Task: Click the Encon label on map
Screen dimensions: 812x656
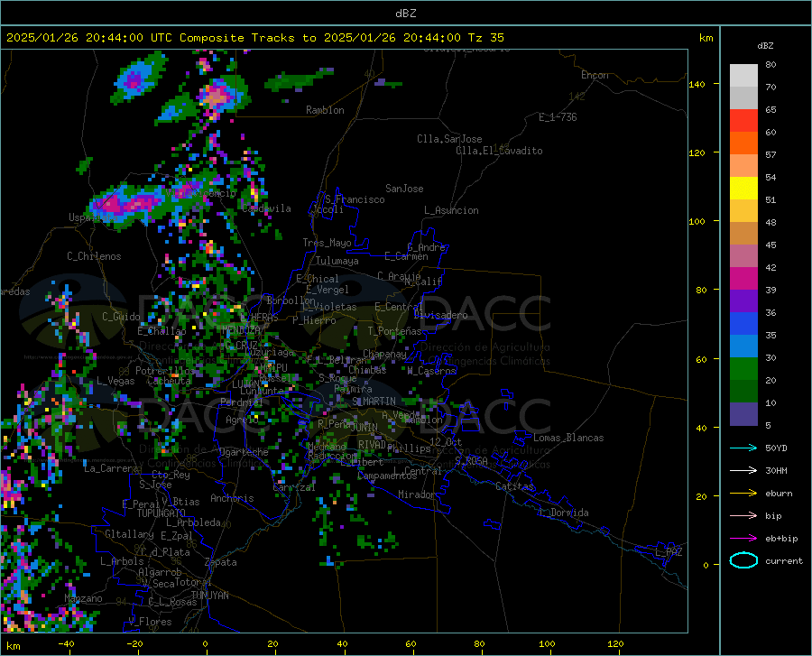Action: point(595,75)
